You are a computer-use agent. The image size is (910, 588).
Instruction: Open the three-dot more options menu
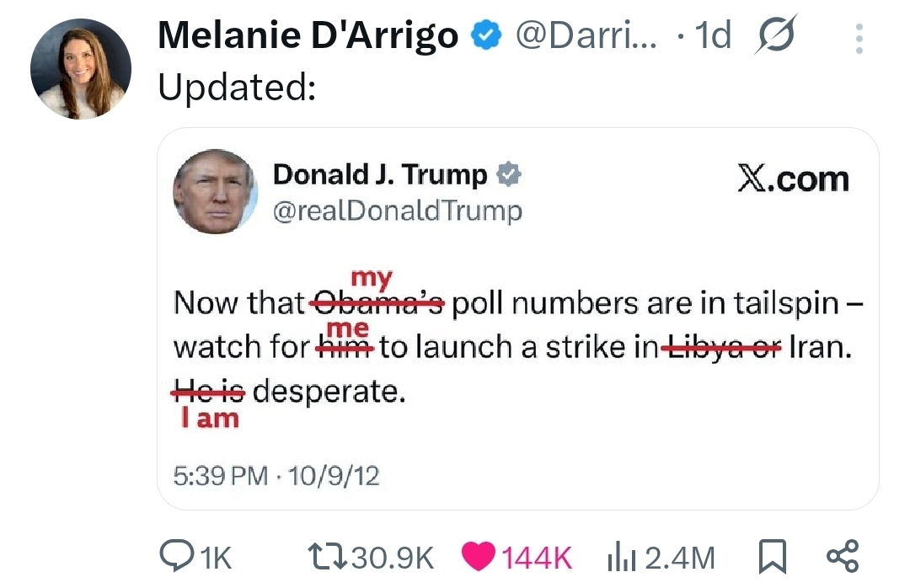click(x=859, y=39)
